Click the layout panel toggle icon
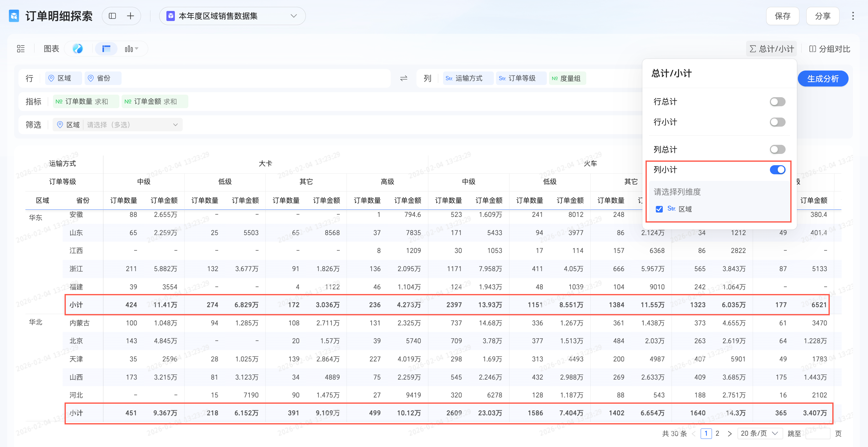The width and height of the screenshot is (868, 447). tap(112, 16)
